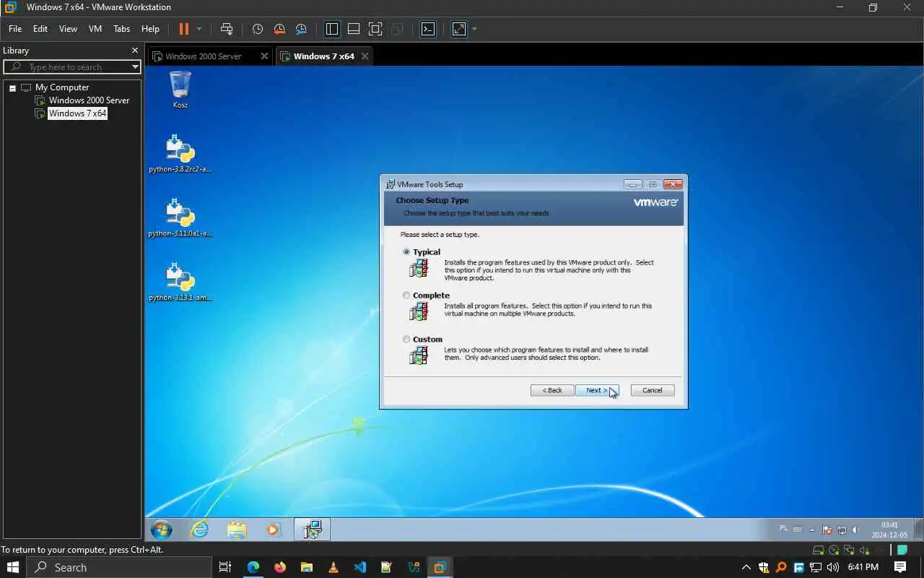Click the VMware hard disk status icon

pyautogui.click(x=819, y=551)
